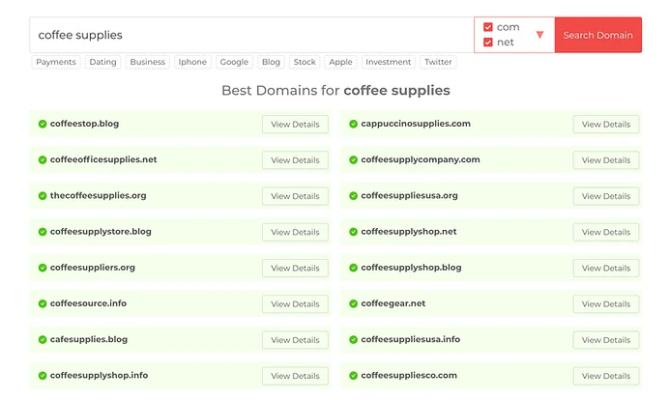View Details for coffeestop.blog
Screen dimensions: 669x400
(295, 124)
